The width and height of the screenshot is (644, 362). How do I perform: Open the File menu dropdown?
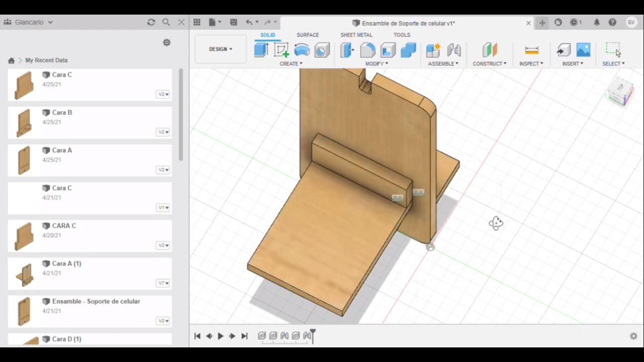pyautogui.click(x=215, y=22)
